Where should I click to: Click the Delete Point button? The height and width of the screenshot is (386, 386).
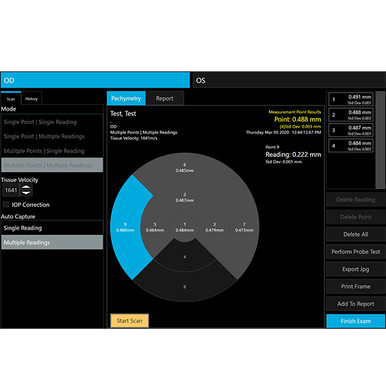[x=355, y=217]
